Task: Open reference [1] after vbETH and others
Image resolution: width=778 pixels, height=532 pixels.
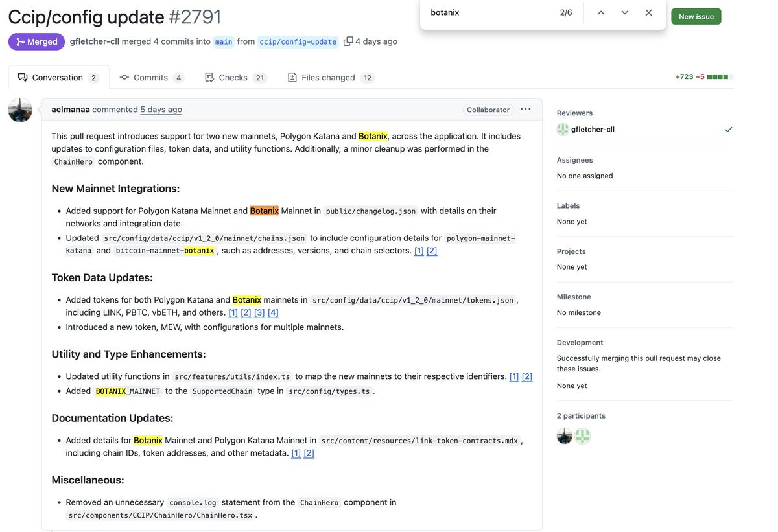Action: (x=233, y=312)
